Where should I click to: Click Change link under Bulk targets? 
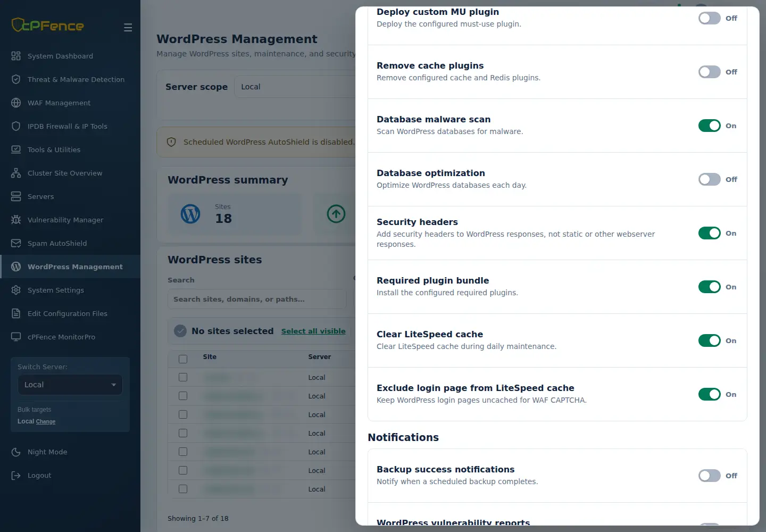46,421
